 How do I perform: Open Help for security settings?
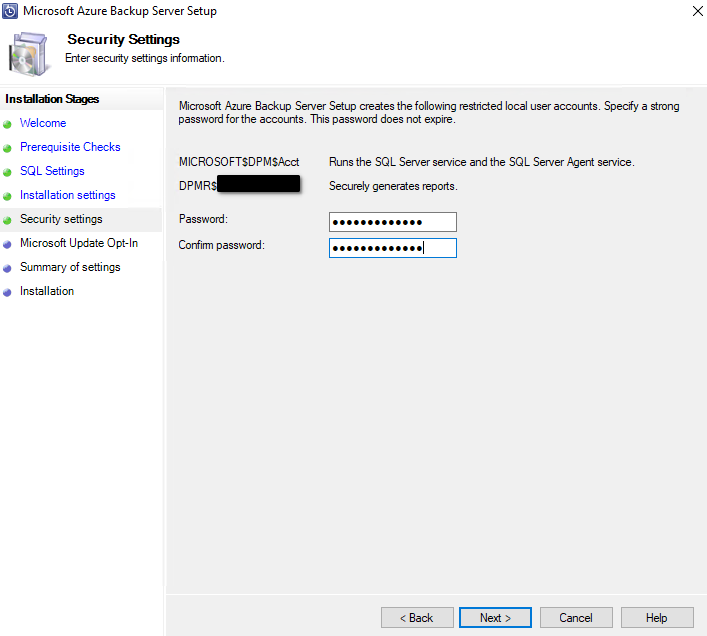[x=656, y=618]
